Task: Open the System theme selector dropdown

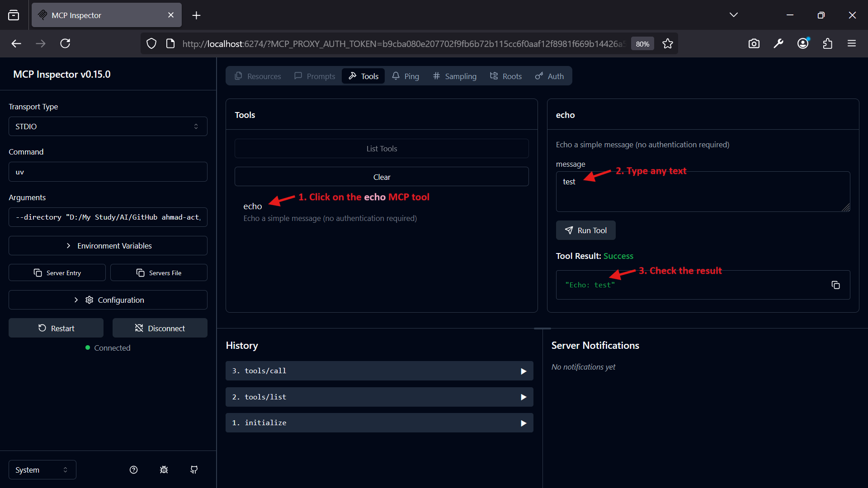Action: coord(42,470)
